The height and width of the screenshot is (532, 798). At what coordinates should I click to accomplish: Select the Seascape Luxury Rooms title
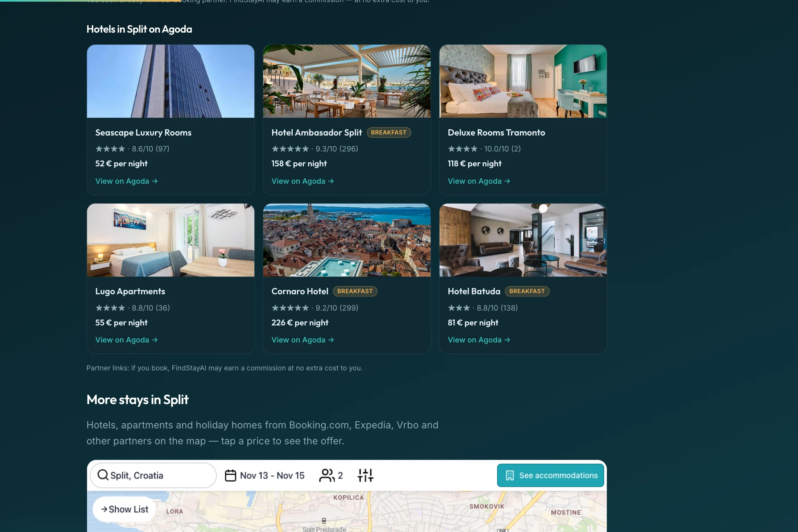[143, 133]
